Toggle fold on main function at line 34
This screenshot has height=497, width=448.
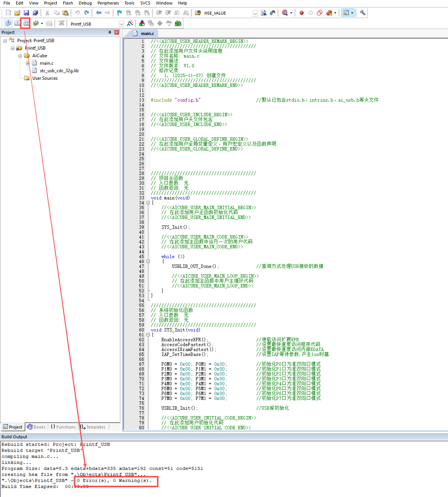(148, 203)
